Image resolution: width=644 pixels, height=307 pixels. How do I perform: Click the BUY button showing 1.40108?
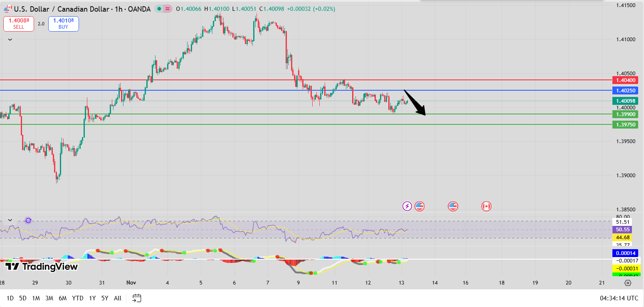(x=63, y=24)
